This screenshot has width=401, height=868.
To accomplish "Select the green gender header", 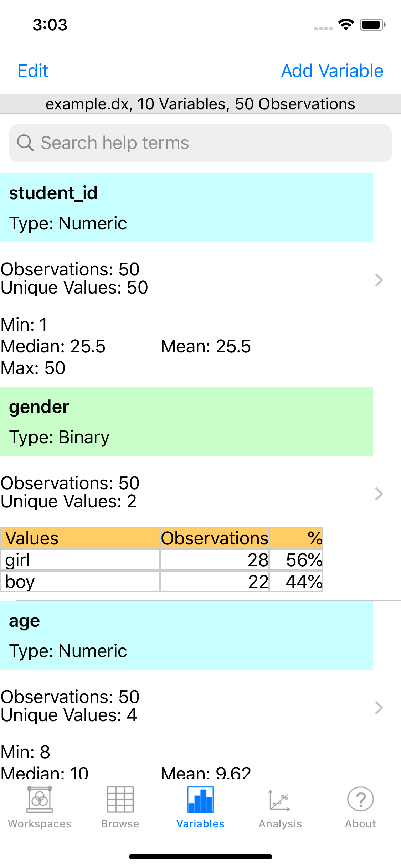I will coord(186,422).
